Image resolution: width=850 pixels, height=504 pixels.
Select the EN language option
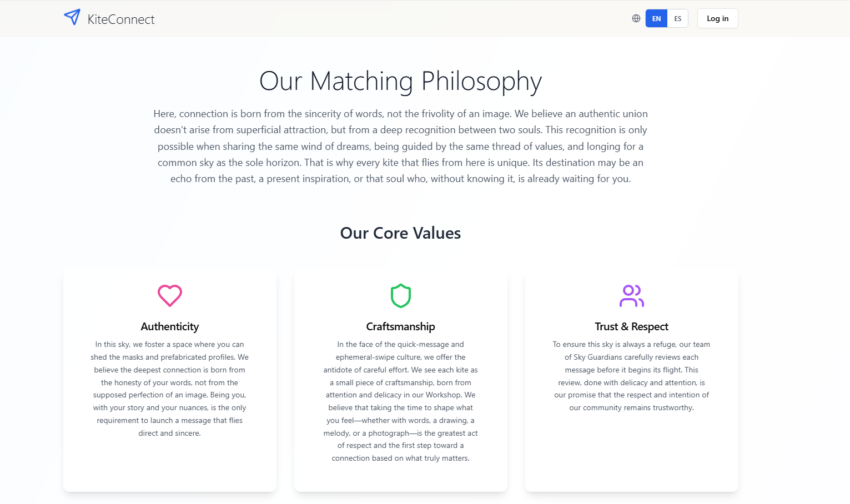coord(656,18)
